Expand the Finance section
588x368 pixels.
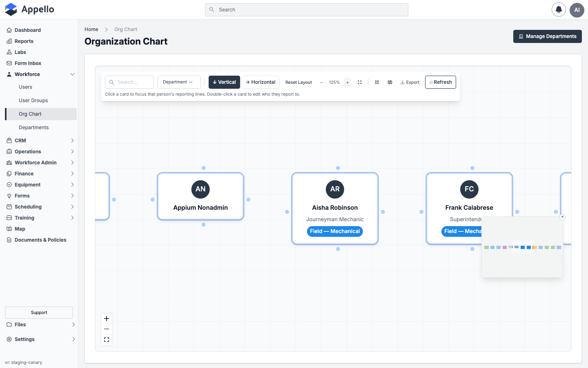[x=41, y=174]
